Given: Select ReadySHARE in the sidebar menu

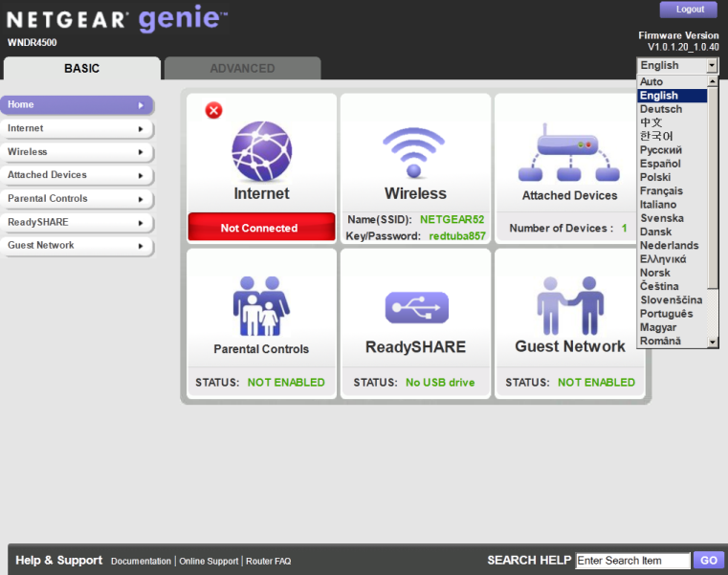Looking at the screenshot, I should click(77, 223).
